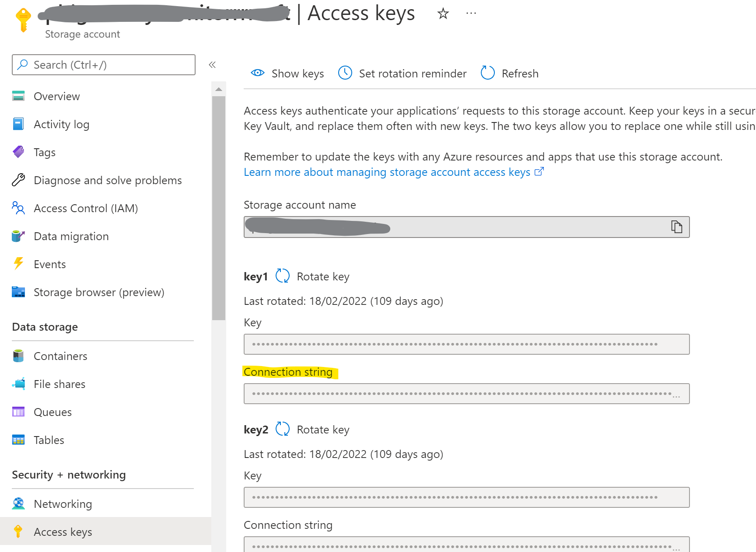
Task: Click key1 Rotate key label
Action: (x=323, y=276)
